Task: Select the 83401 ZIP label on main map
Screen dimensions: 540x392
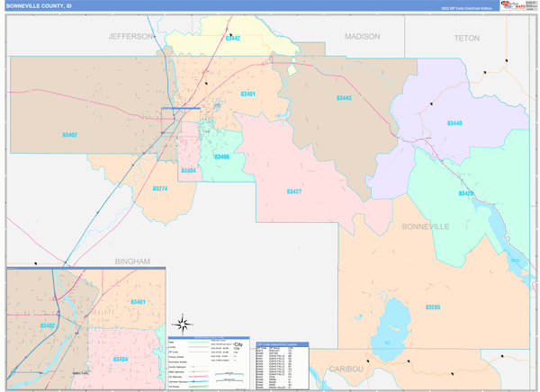Action: click(247, 94)
